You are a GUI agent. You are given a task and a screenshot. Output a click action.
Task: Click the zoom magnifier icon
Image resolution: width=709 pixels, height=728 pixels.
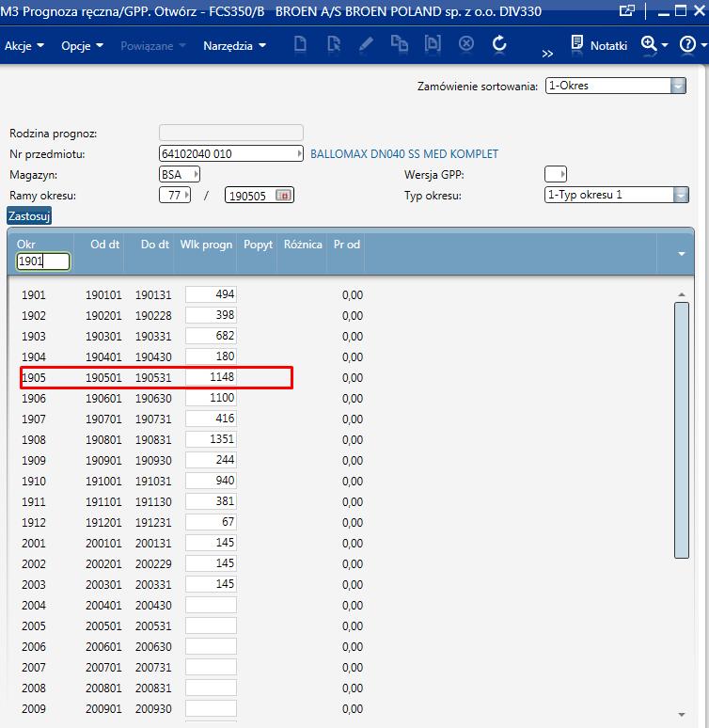click(649, 44)
